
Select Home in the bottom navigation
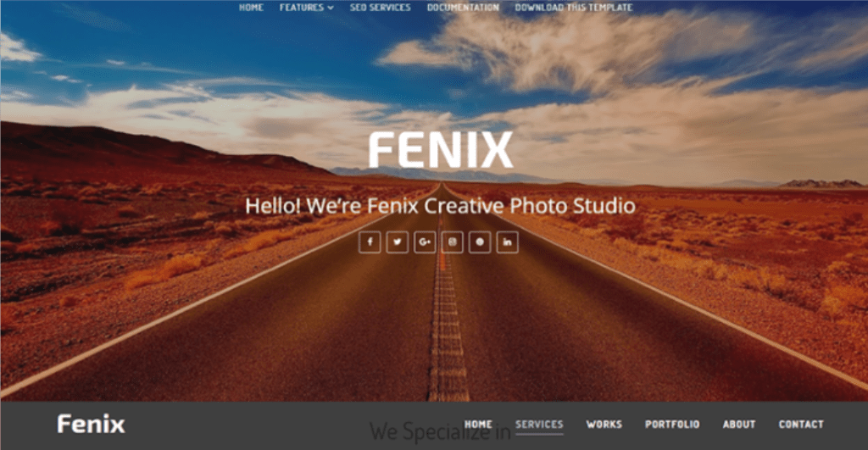[478, 424]
